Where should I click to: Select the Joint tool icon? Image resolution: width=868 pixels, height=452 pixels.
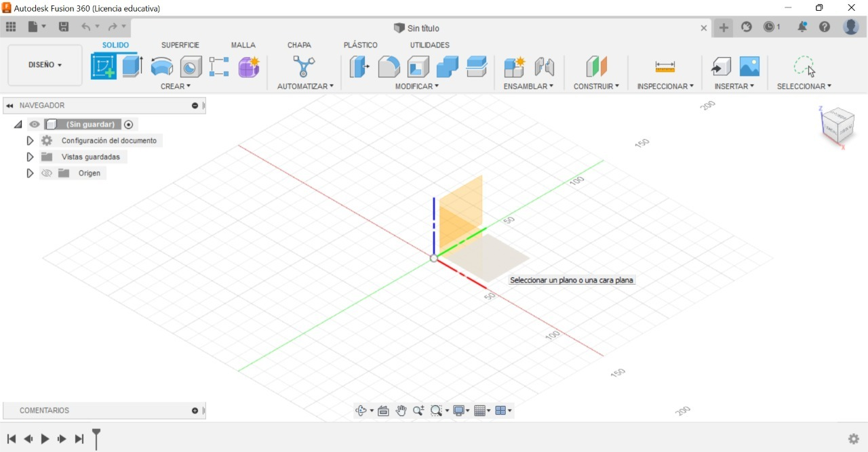click(544, 66)
